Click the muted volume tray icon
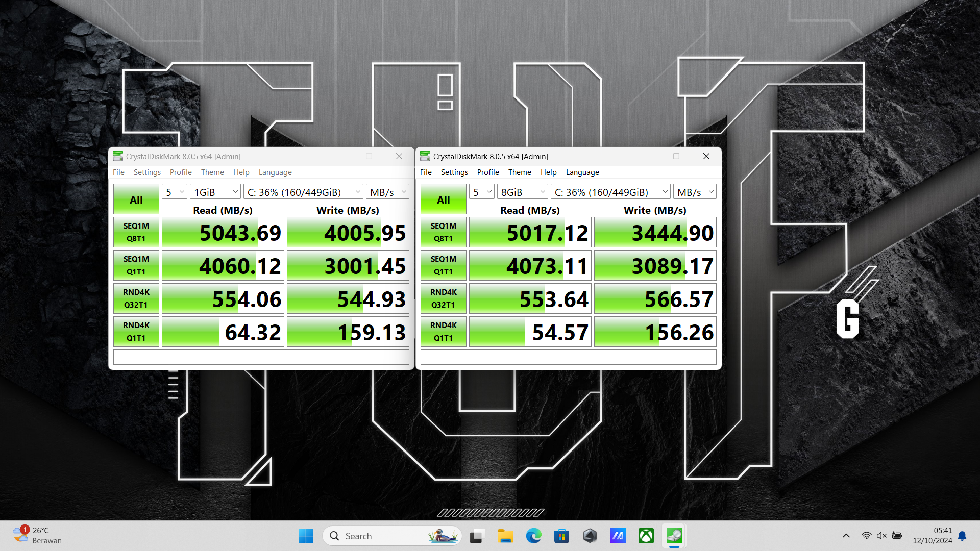The width and height of the screenshot is (980, 551). [881, 536]
